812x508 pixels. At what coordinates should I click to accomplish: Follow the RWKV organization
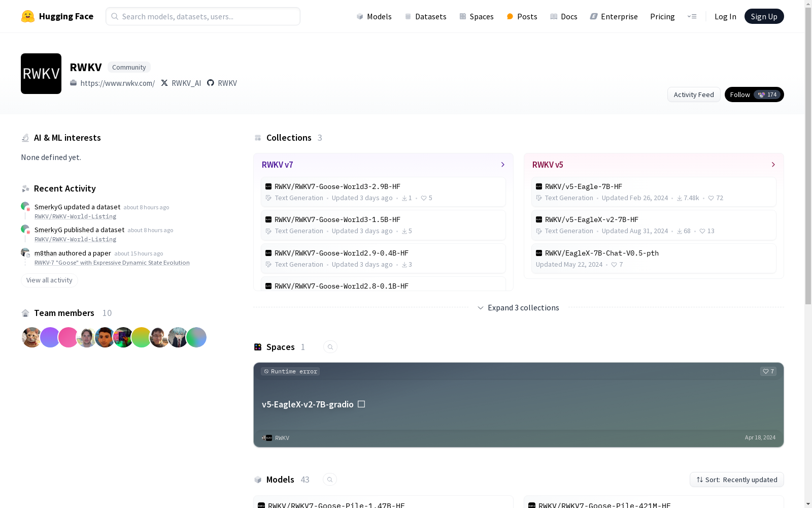click(x=754, y=94)
